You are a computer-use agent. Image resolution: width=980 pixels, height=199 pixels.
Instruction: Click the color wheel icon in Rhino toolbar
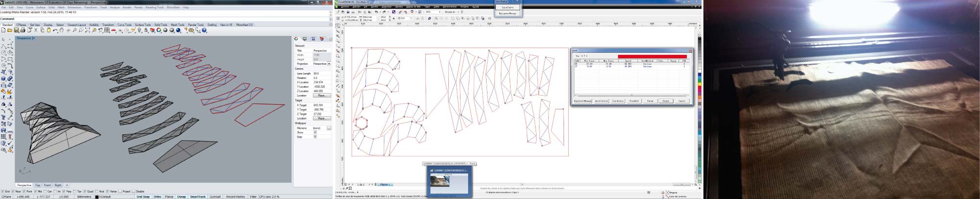159,30
